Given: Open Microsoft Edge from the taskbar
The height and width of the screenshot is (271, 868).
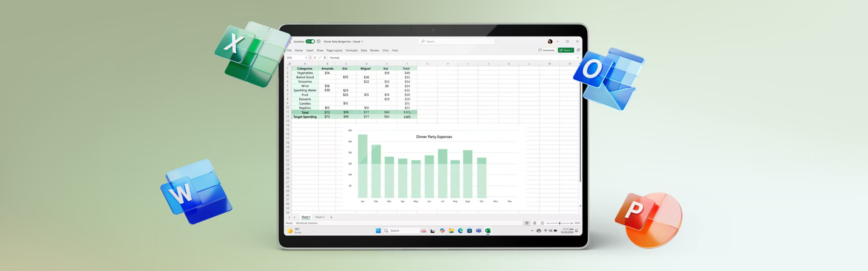Looking at the screenshot, I should tap(460, 231).
